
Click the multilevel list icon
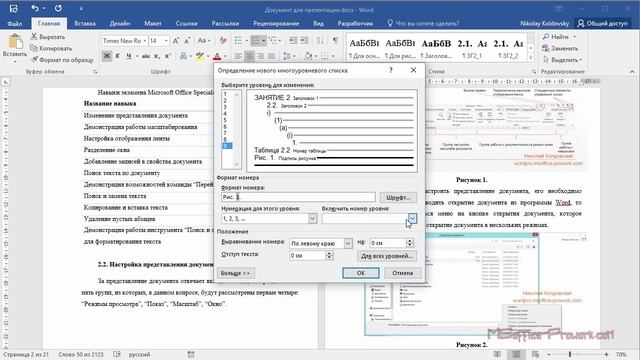click(273, 40)
